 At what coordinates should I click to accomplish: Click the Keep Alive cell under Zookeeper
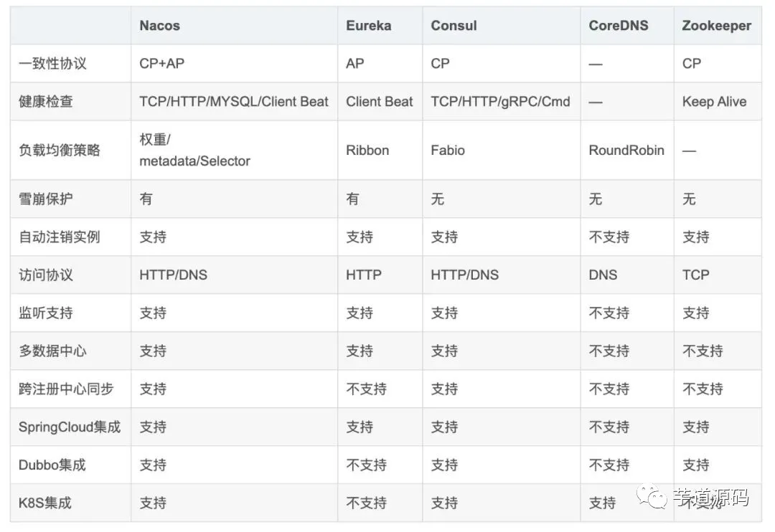click(714, 102)
